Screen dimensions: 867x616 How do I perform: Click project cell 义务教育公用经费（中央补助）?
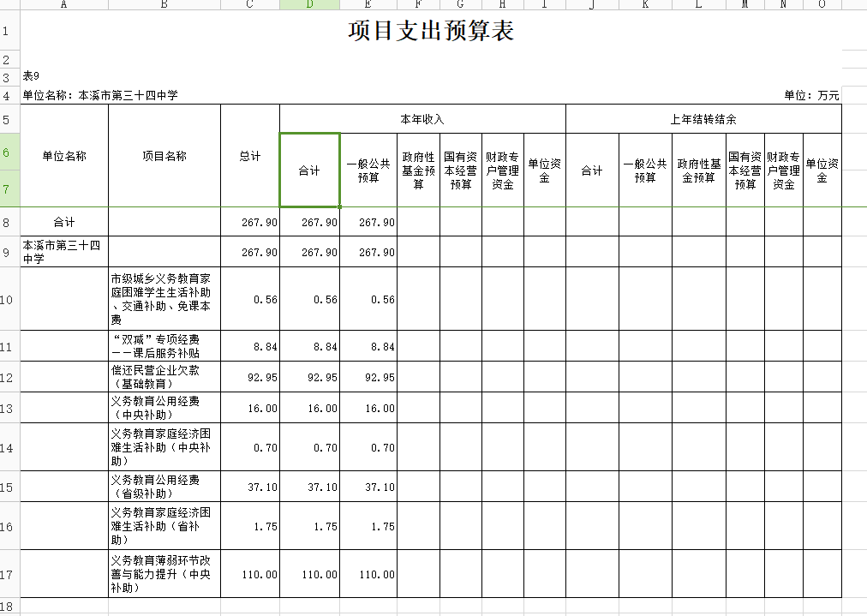coord(164,408)
